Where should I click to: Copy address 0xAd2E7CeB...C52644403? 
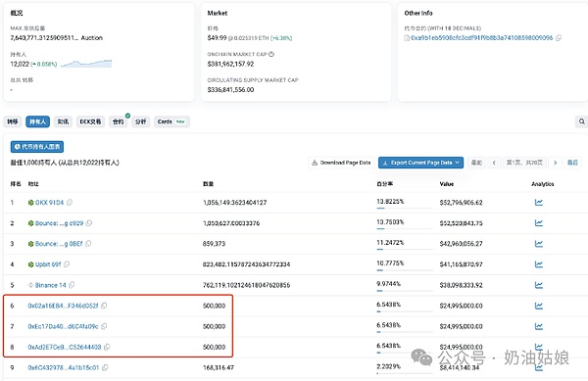[x=107, y=347]
